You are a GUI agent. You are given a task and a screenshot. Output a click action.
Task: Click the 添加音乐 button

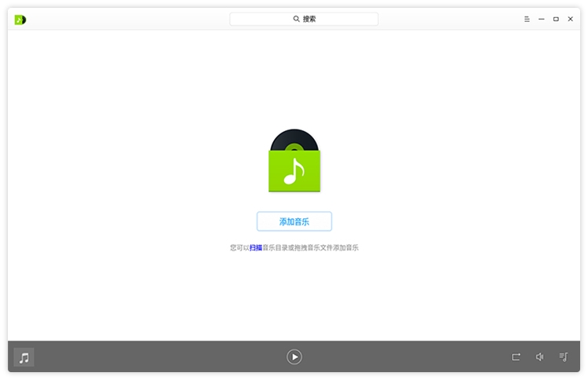(294, 221)
